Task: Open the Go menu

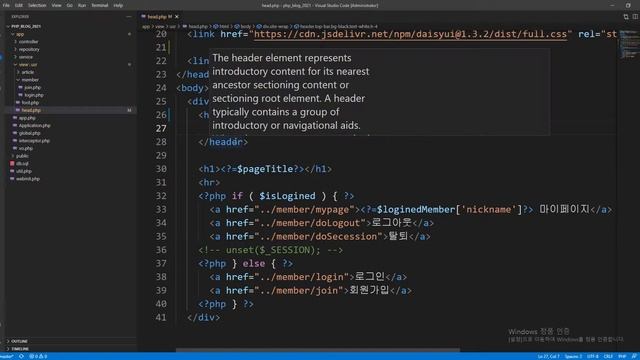Action: click(69, 5)
